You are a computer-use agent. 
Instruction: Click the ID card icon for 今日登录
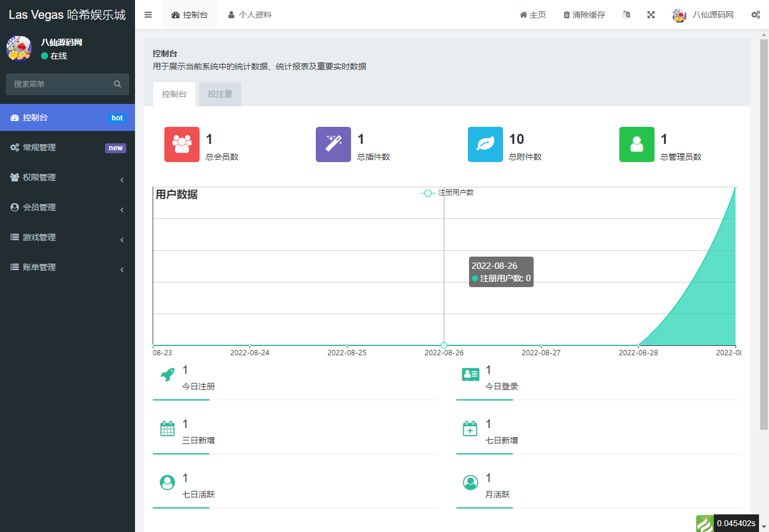[471, 375]
